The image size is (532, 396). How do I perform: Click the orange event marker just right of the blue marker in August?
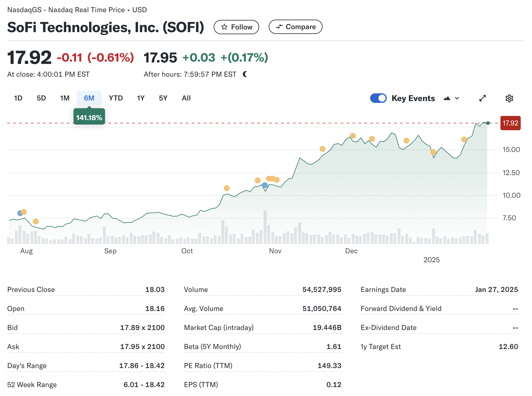(24, 212)
